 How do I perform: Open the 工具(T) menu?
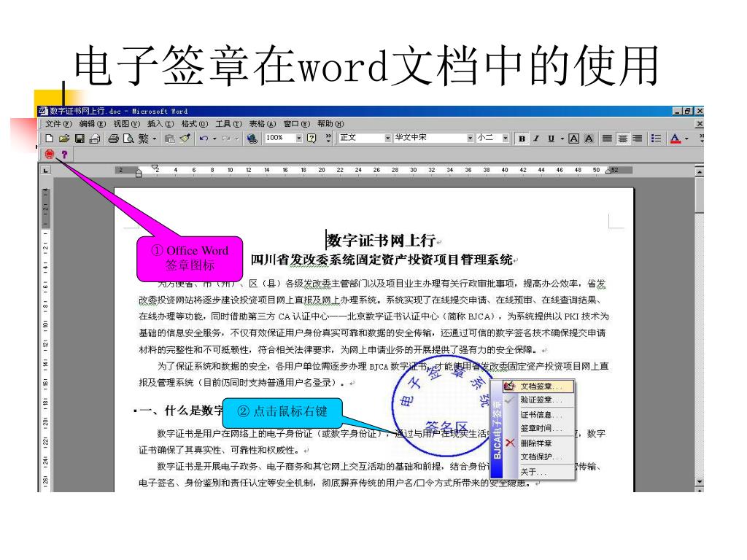pyautogui.click(x=228, y=124)
